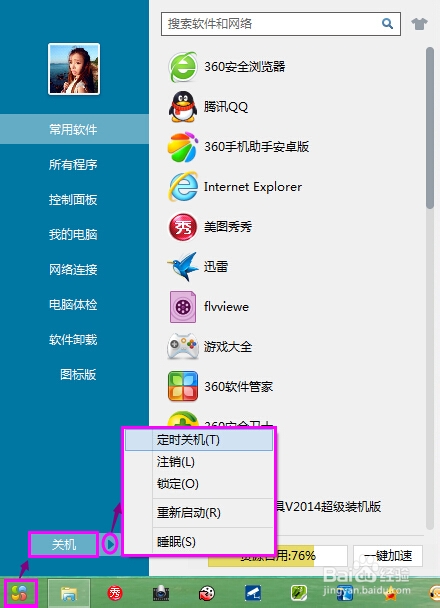Open 控制面板 from the sidebar
Viewport: 440px width, 608px height.
point(73,199)
